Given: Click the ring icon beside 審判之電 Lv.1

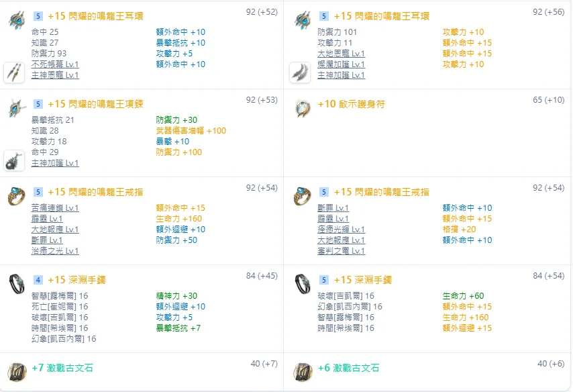Looking at the screenshot, I should point(303,196).
